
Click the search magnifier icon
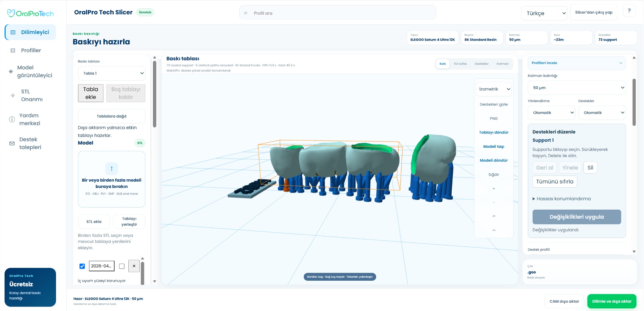pyautogui.click(x=246, y=13)
